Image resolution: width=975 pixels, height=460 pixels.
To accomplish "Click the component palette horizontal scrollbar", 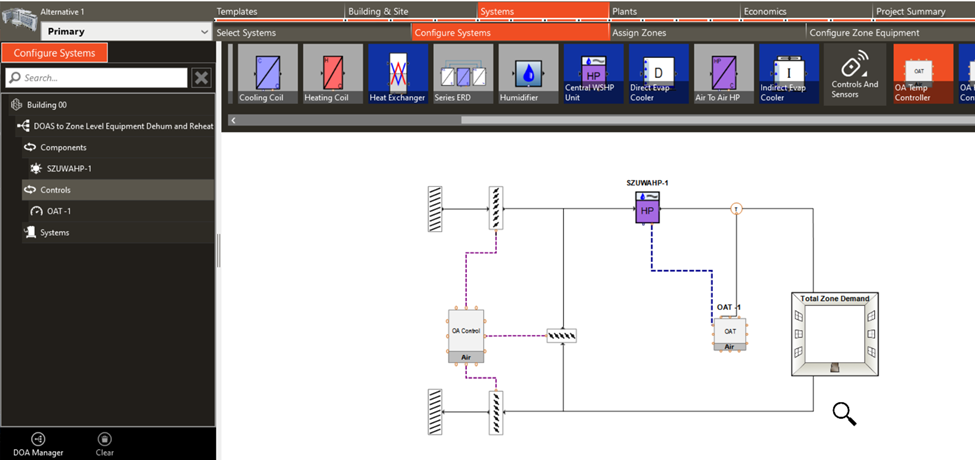I will [600, 120].
